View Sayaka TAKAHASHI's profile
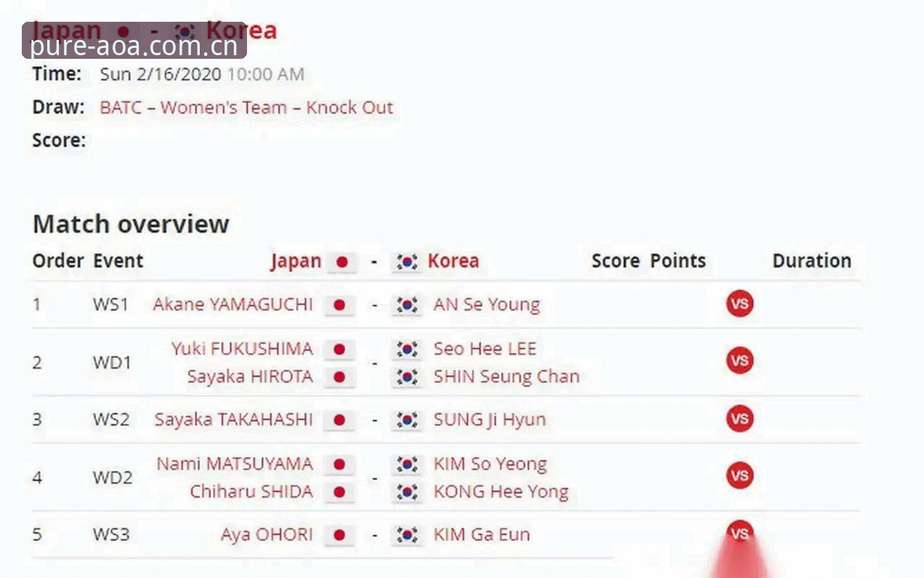 [x=233, y=419]
